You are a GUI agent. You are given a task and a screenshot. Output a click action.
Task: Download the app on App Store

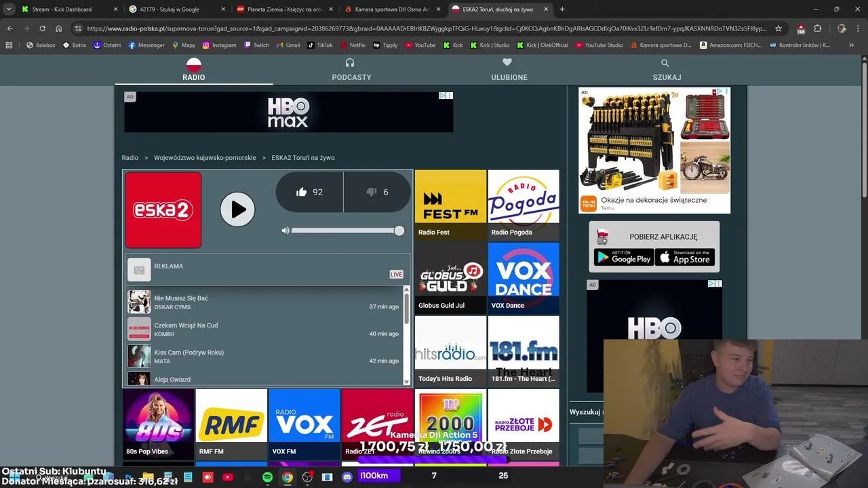pos(685,257)
